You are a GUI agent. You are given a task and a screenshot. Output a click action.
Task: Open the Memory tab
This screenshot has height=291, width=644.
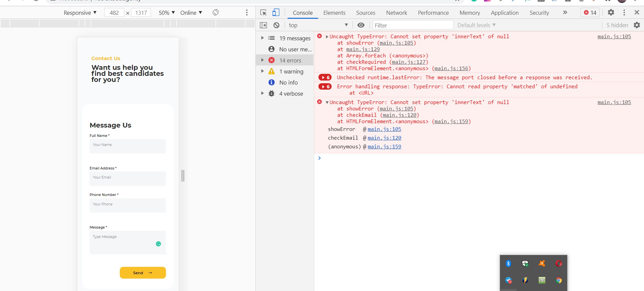tap(469, 13)
